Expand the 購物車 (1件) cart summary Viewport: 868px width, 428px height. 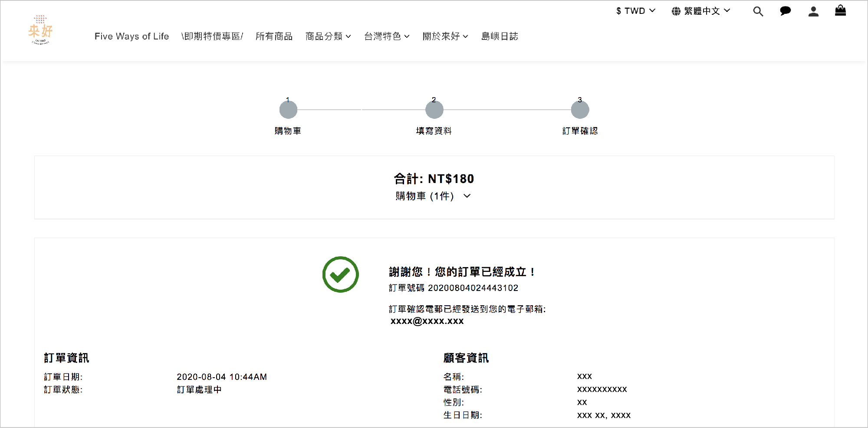(433, 196)
